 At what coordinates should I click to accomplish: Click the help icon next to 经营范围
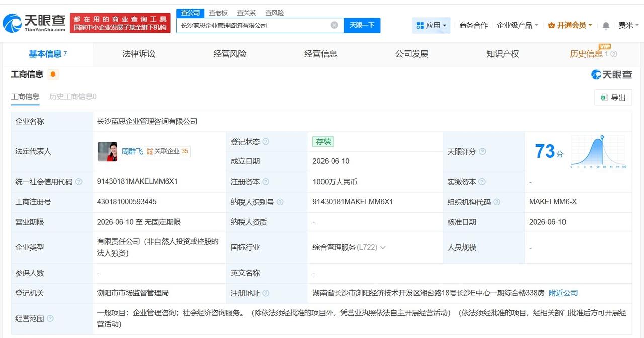pyautogui.click(x=50, y=318)
